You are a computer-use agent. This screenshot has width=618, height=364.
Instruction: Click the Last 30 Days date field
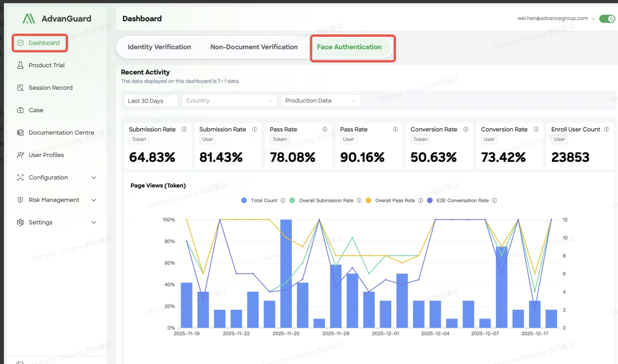[x=151, y=101]
